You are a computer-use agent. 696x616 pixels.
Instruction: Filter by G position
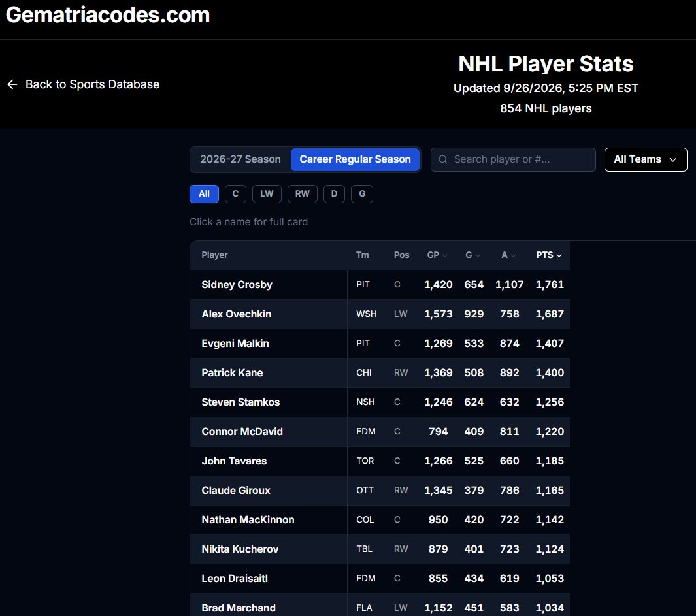click(x=362, y=194)
